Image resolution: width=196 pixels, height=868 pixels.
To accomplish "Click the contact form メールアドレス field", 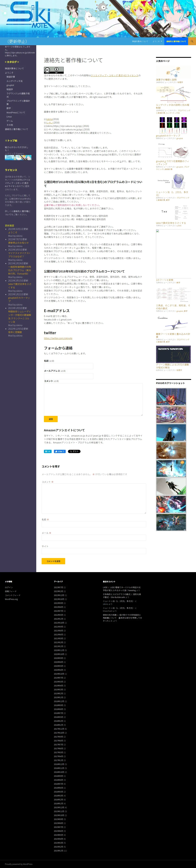I will coord(69,376).
